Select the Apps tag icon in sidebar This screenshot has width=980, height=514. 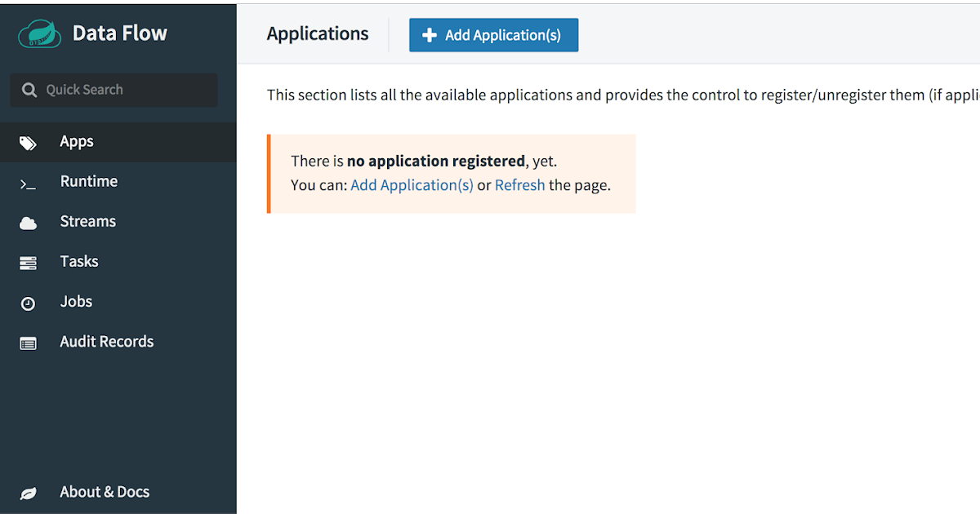(27, 141)
